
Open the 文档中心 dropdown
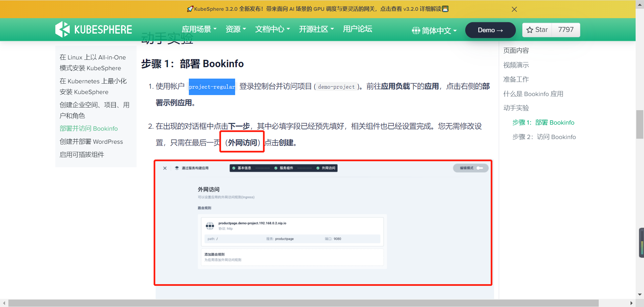click(x=272, y=29)
